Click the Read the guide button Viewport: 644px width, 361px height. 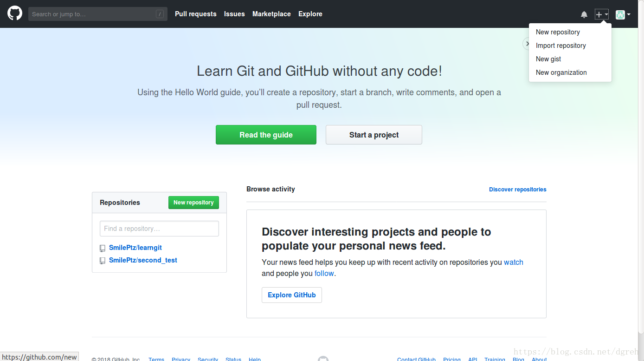click(x=266, y=135)
